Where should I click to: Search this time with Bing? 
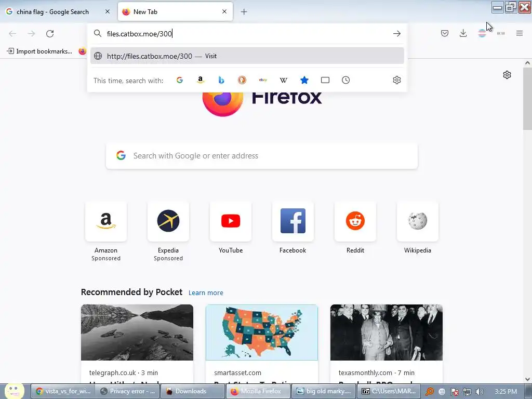221,80
